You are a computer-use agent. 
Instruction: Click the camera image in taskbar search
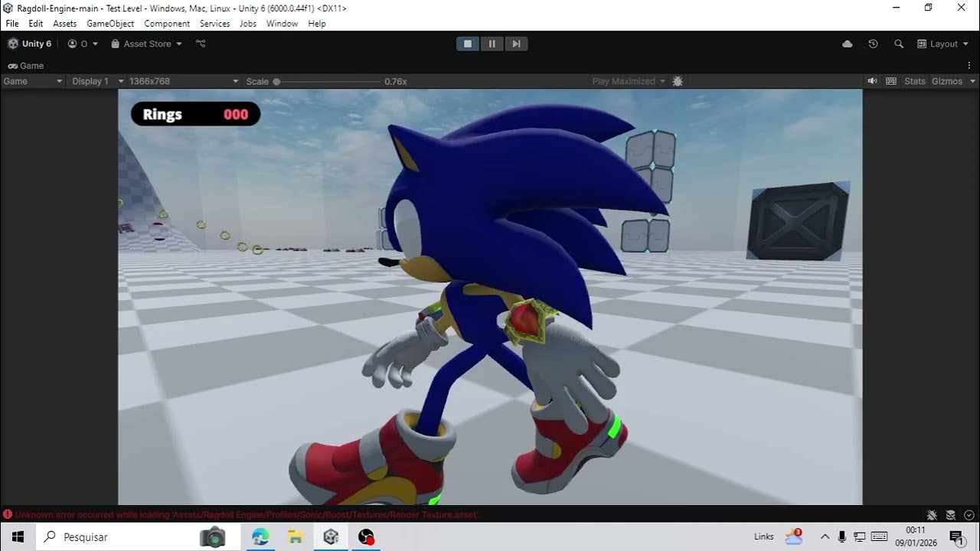[213, 537]
